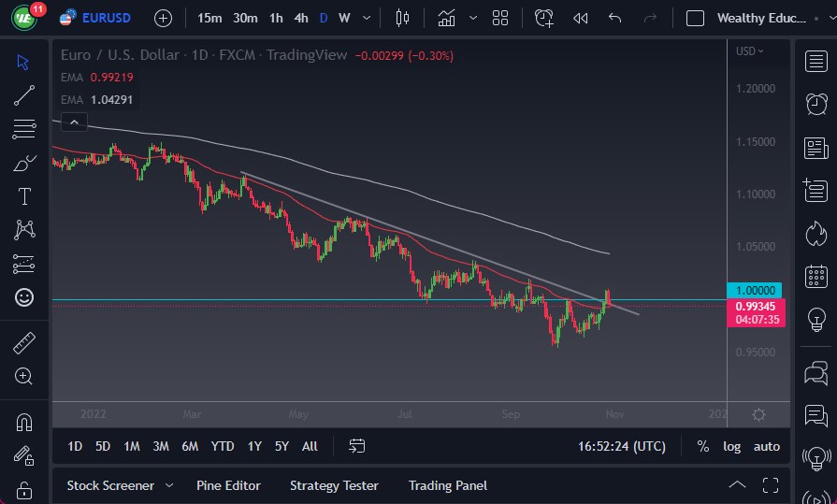Screen dimensions: 837x504
Task: Switch to the 4h timeframe
Action: pos(300,18)
